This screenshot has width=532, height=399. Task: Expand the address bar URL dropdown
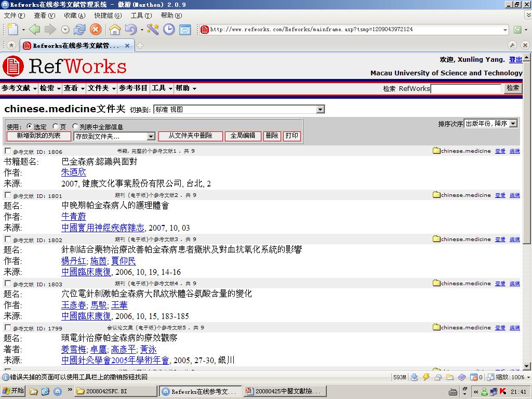(x=505, y=30)
